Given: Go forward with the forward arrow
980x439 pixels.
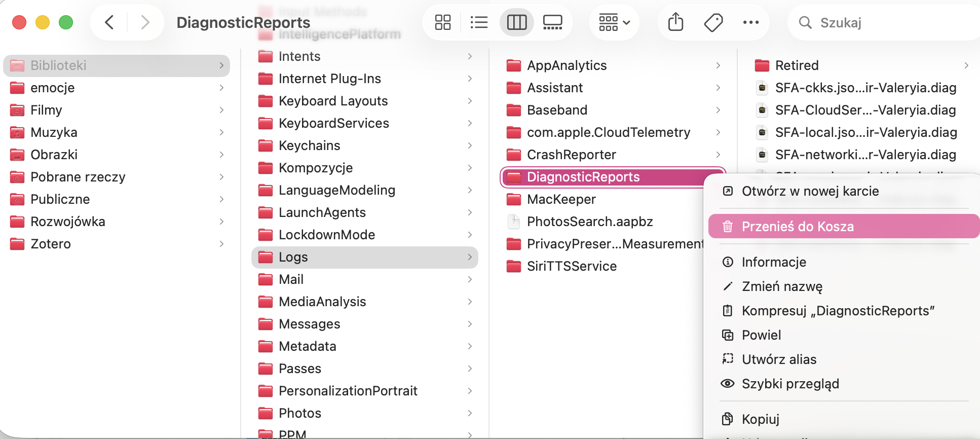Looking at the screenshot, I should coord(145,22).
